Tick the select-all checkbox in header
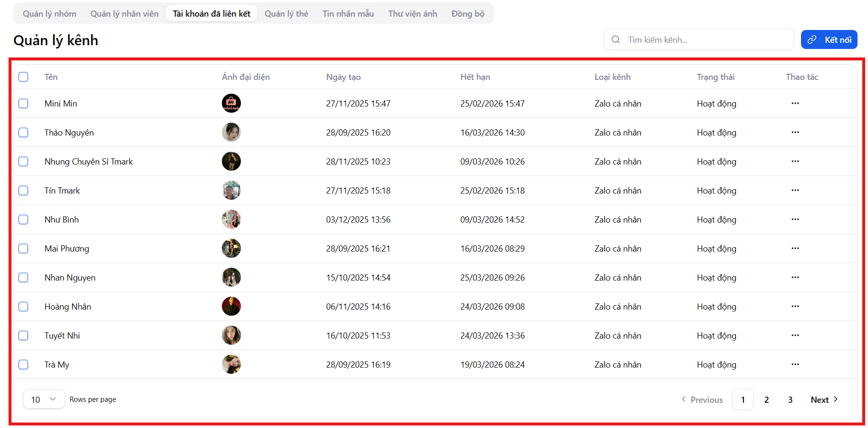Viewport: 868px width, 428px height. coord(23,77)
